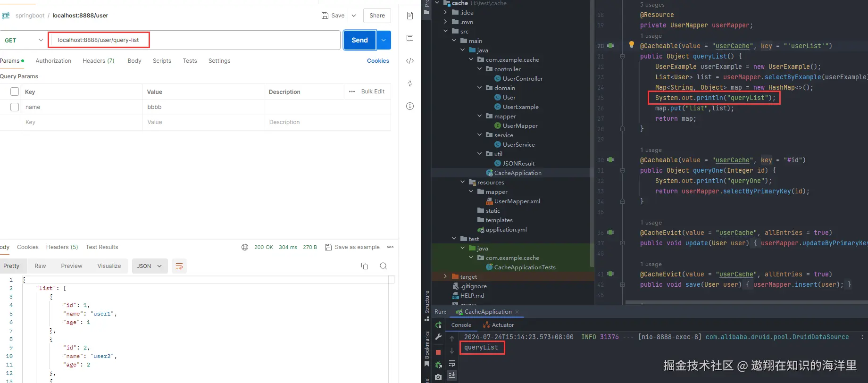The image size is (868, 383).
Task: Open params table options ellipsis
Action: pos(352,92)
